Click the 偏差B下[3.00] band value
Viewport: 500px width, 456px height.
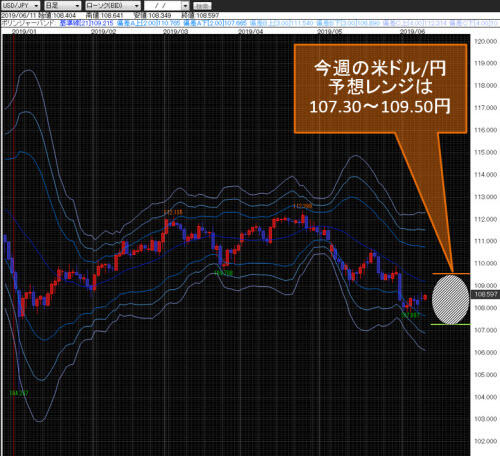pyautogui.click(x=348, y=23)
